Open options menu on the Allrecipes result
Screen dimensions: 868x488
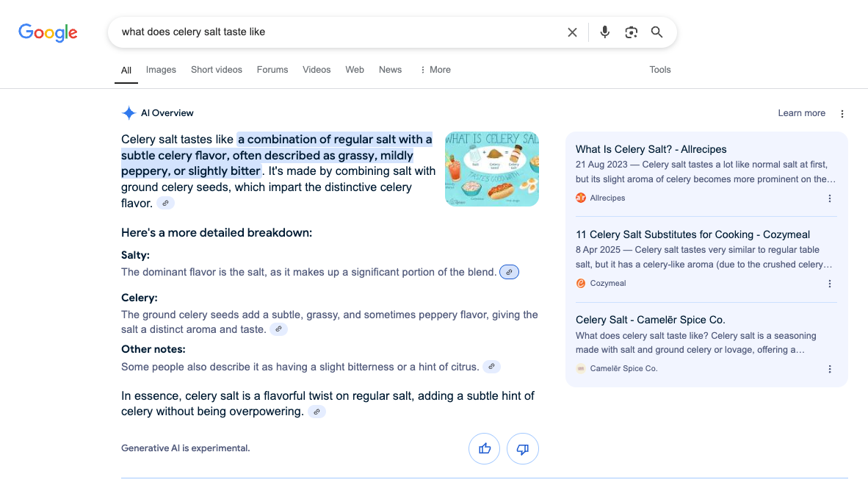829,198
